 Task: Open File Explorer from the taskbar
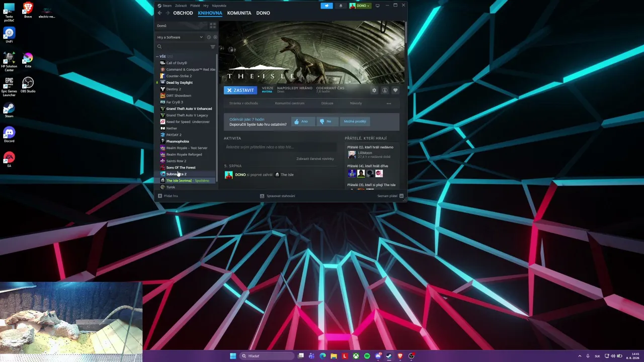[334, 356]
